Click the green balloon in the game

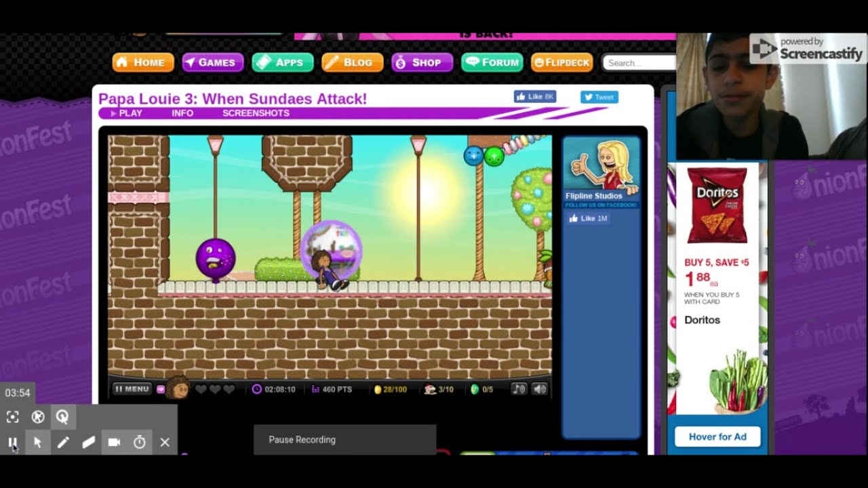[494, 157]
